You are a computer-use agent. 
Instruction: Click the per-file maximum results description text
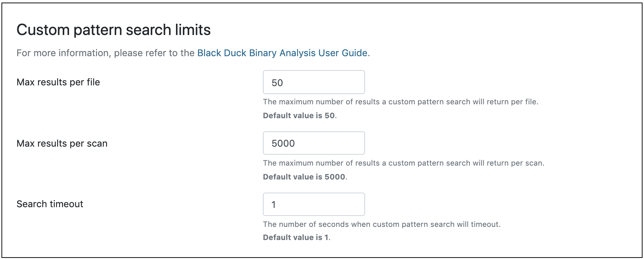click(400, 102)
